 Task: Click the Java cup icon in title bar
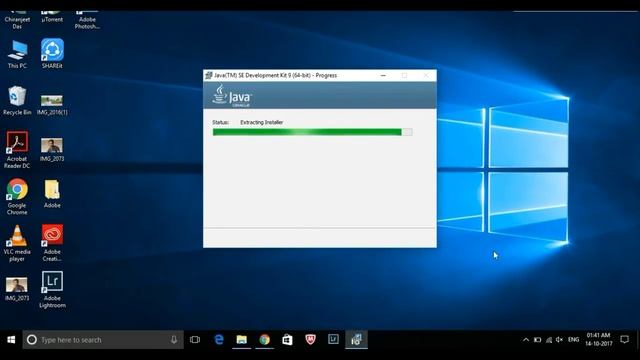tap(209, 75)
